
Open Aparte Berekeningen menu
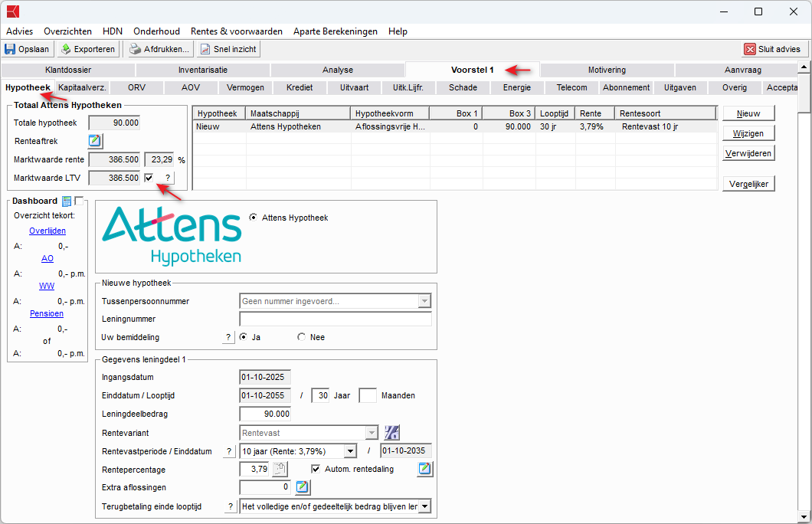[336, 31]
